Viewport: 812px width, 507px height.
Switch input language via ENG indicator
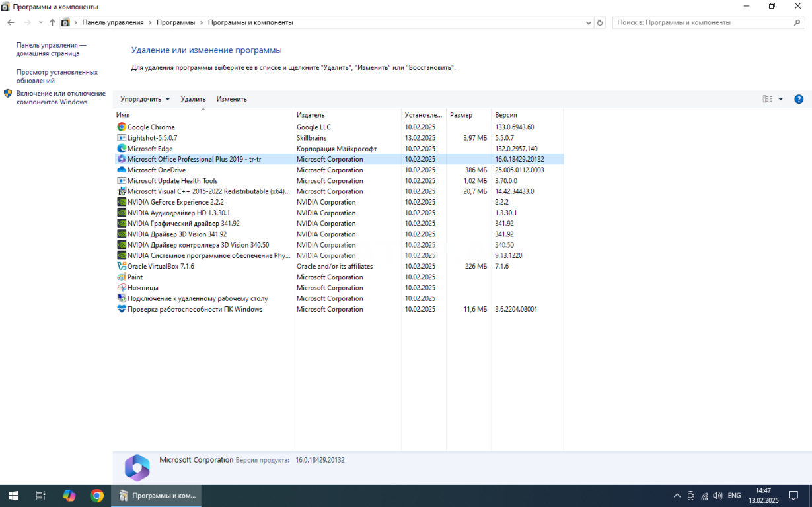pyautogui.click(x=735, y=496)
